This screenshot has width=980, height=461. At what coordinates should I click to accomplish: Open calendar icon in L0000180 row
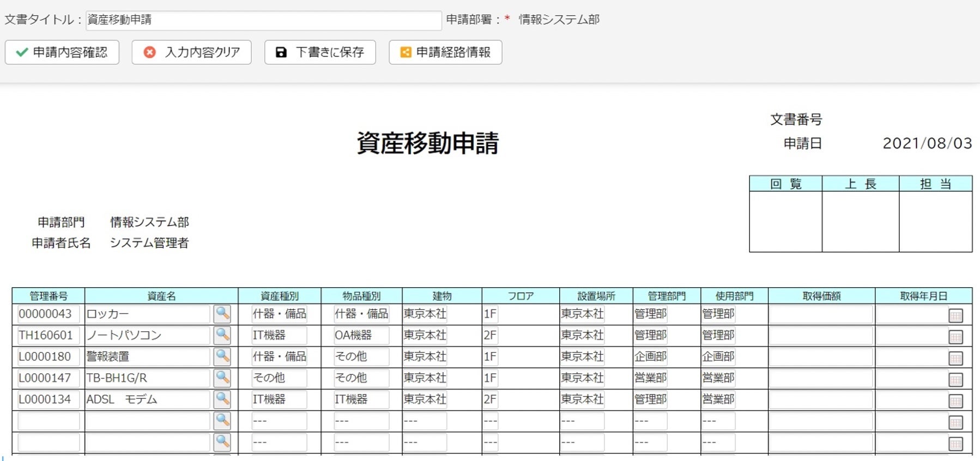pyautogui.click(x=955, y=358)
